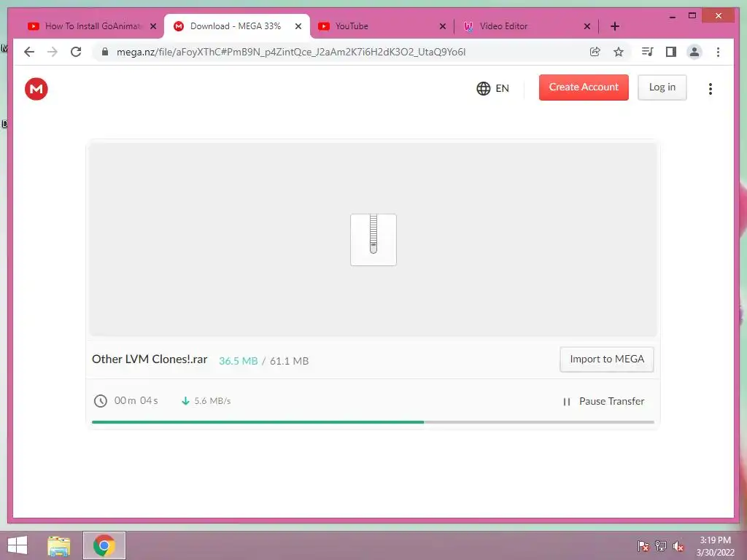Open the Action Center flag icon
Screen dimensions: 747x560
pyautogui.click(x=643, y=545)
